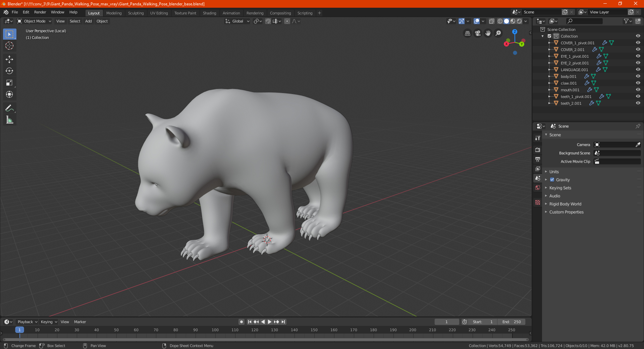Switch to material preview shading
This screenshot has width=644, height=349.
[x=513, y=21]
